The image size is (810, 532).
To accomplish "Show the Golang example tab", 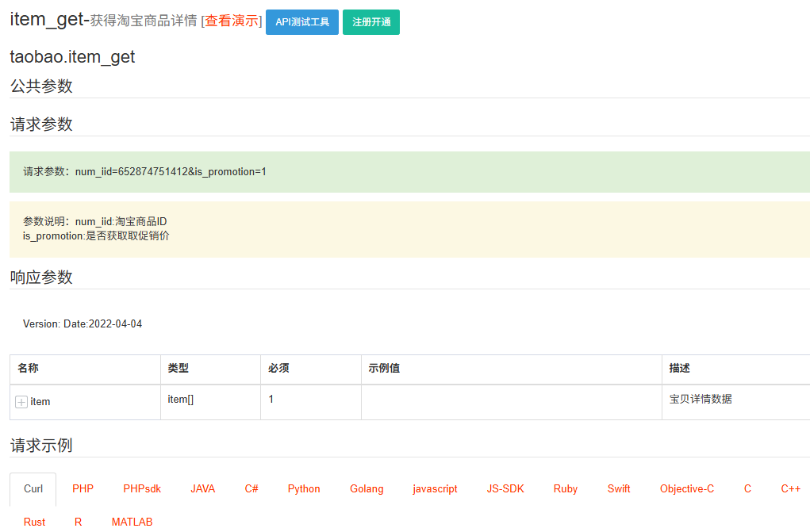I will click(x=367, y=488).
